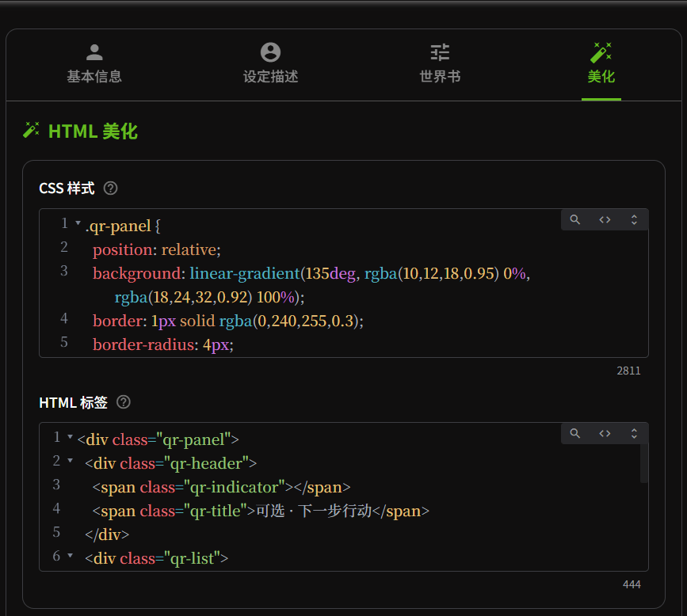
Task: Select the 美化 tab
Action: click(601, 64)
